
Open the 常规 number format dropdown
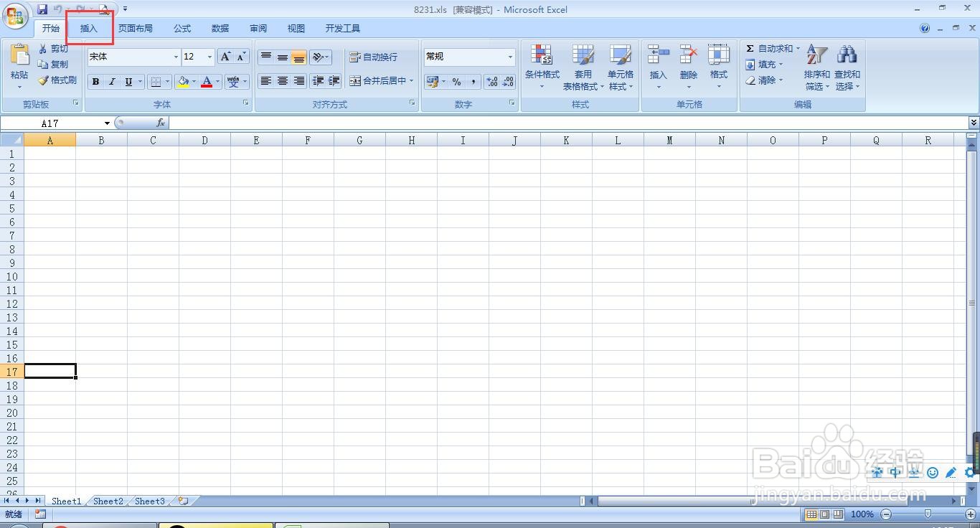[510, 57]
